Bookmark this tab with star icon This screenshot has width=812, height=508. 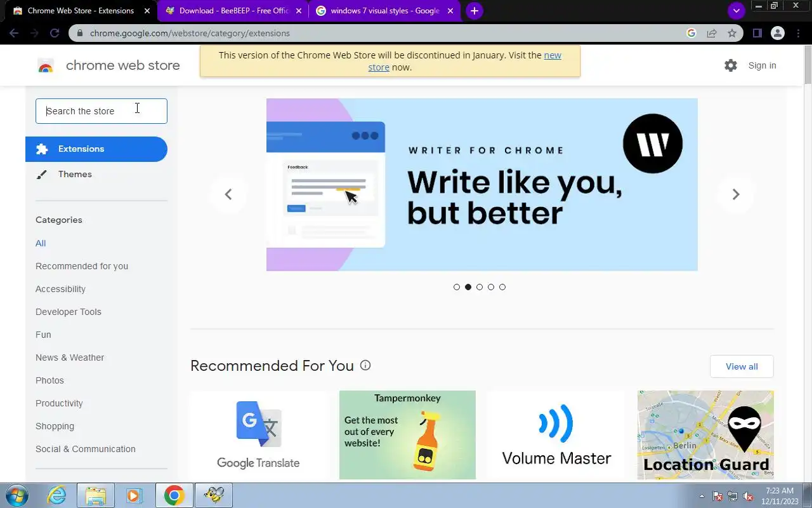pyautogui.click(x=732, y=33)
